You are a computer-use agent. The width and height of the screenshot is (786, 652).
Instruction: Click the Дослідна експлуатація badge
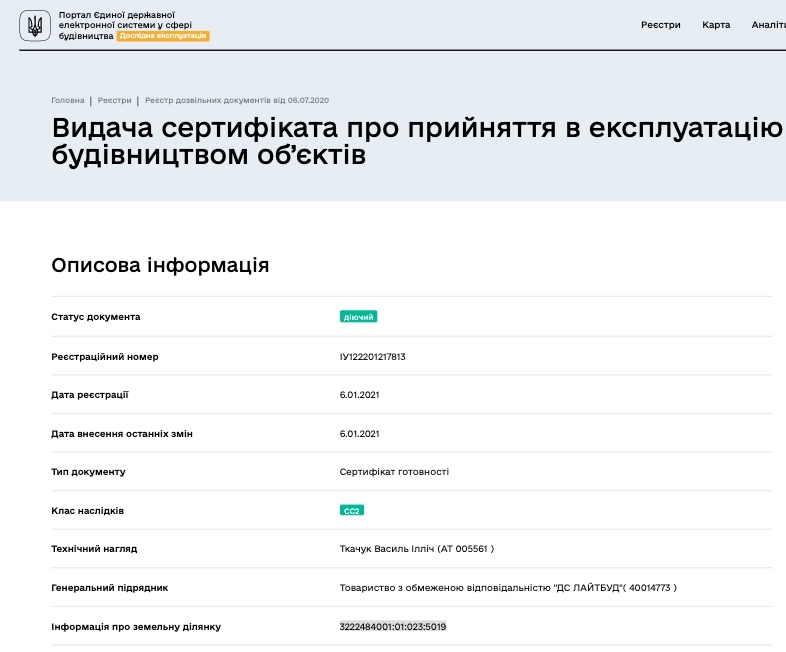click(163, 36)
